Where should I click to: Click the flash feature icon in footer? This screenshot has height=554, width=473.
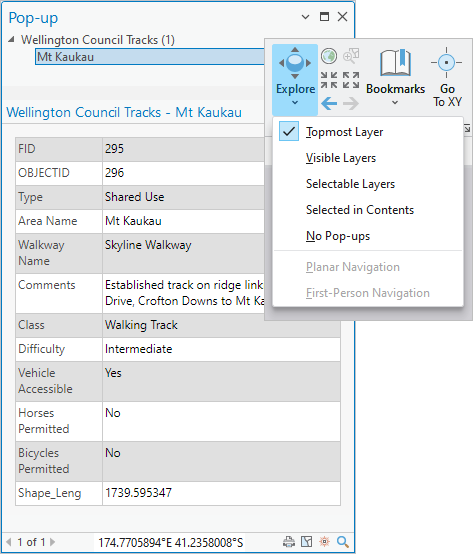tap(324, 542)
